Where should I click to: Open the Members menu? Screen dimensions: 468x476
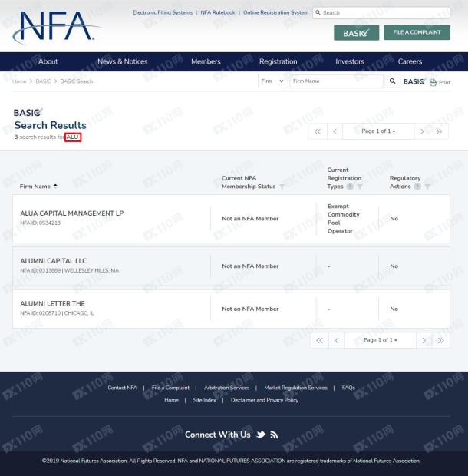point(206,61)
